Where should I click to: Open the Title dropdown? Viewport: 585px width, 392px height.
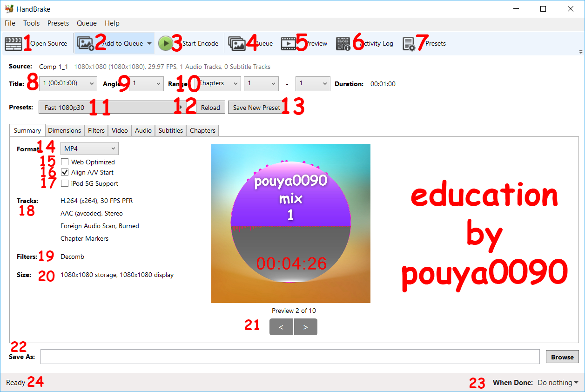point(68,84)
